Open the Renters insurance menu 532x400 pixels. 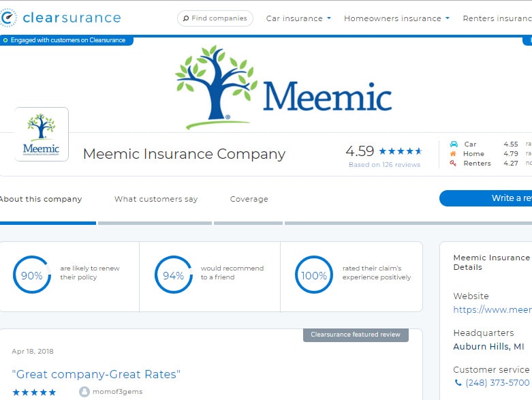coord(497,18)
